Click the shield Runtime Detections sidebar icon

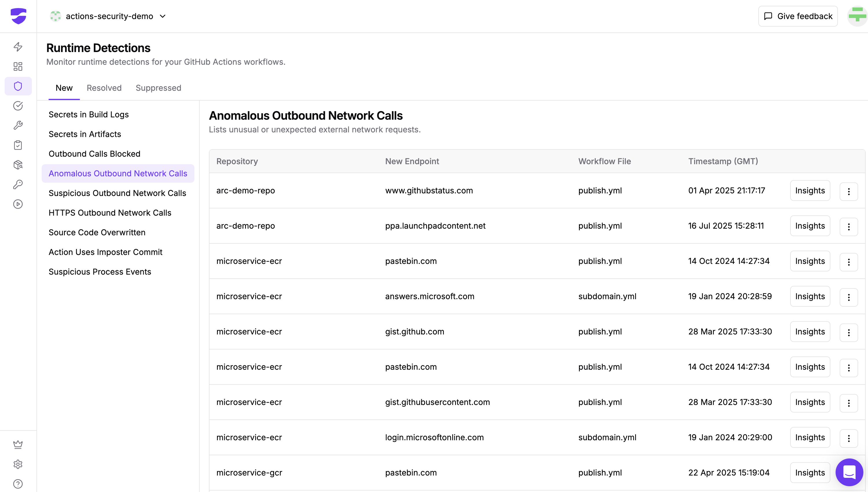18,86
